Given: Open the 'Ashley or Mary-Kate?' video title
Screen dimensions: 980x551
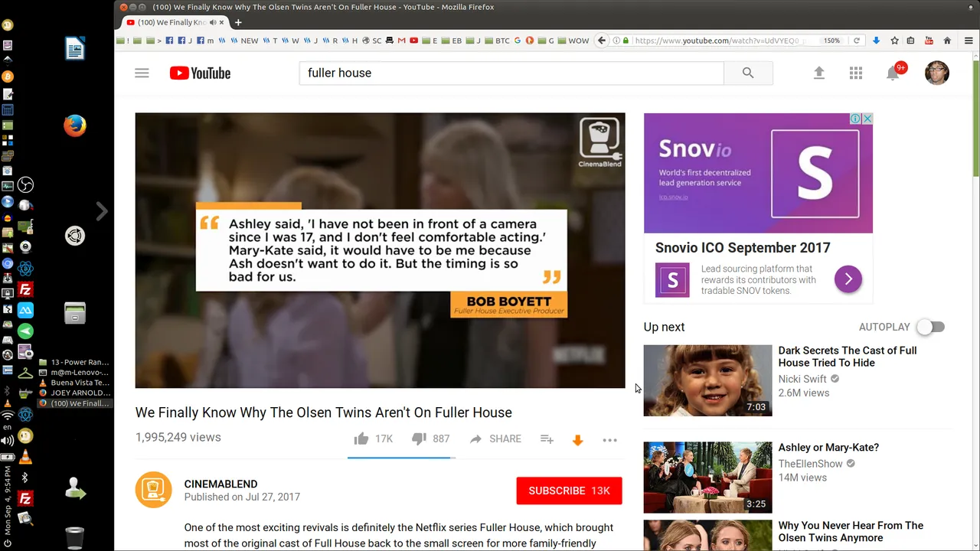Looking at the screenshot, I should point(828,447).
